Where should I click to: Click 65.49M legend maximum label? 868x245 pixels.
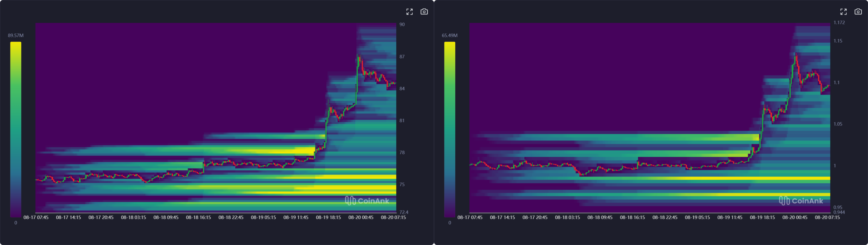(x=450, y=36)
